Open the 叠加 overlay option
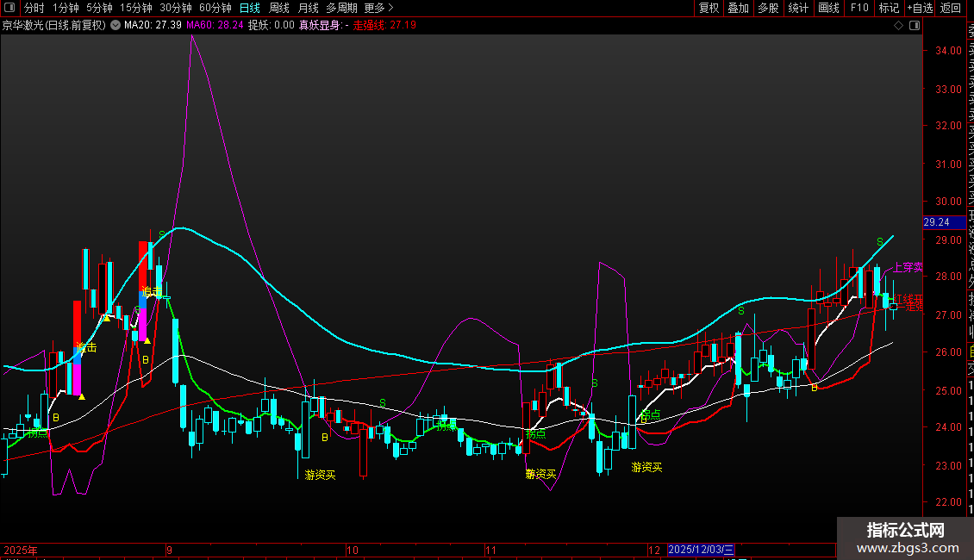 (x=738, y=8)
